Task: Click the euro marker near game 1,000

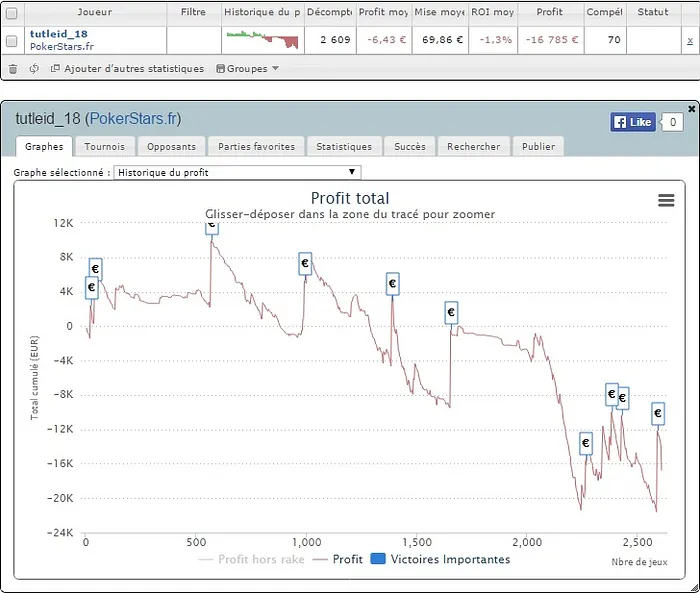Action: [x=305, y=263]
